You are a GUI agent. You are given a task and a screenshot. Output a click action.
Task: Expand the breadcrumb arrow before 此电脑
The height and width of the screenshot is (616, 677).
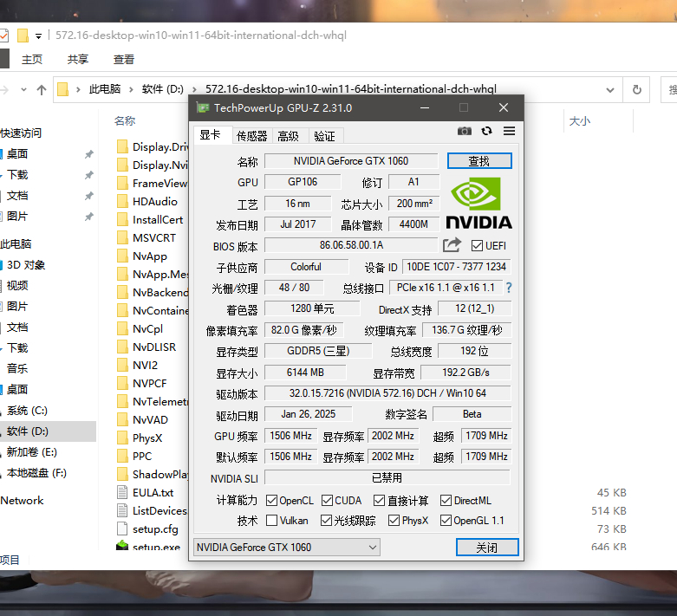78,90
